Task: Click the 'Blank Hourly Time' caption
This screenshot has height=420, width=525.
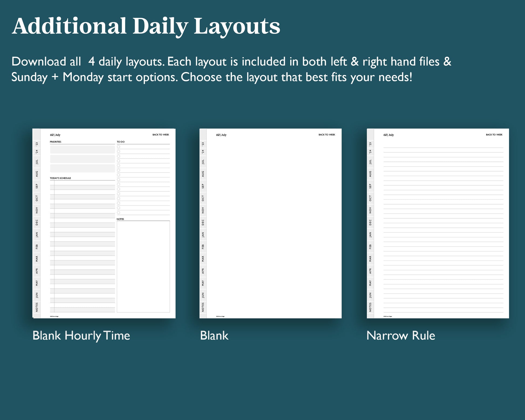Action: pos(81,336)
